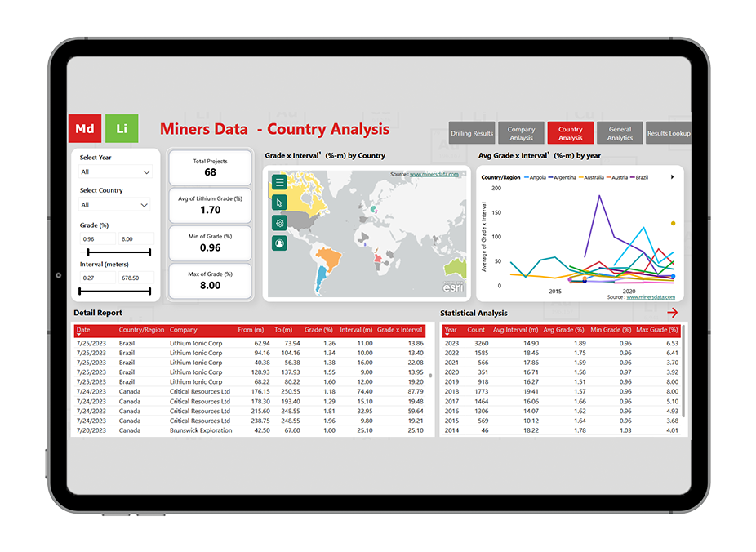756x552 pixels.
Task: Sort Detail Report by Interval (m) column
Action: coord(356,330)
